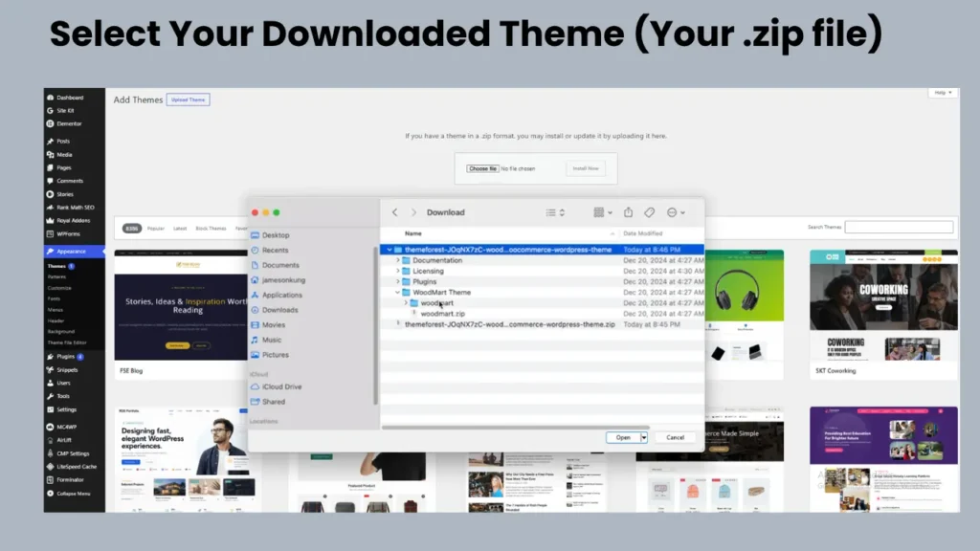Open iCloud Drive in the sidebar
Image resolution: width=980 pixels, height=551 pixels.
pyautogui.click(x=281, y=386)
